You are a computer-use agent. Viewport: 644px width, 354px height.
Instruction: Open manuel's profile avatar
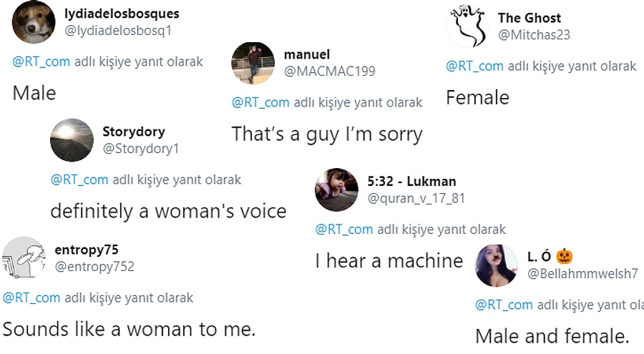point(253,63)
